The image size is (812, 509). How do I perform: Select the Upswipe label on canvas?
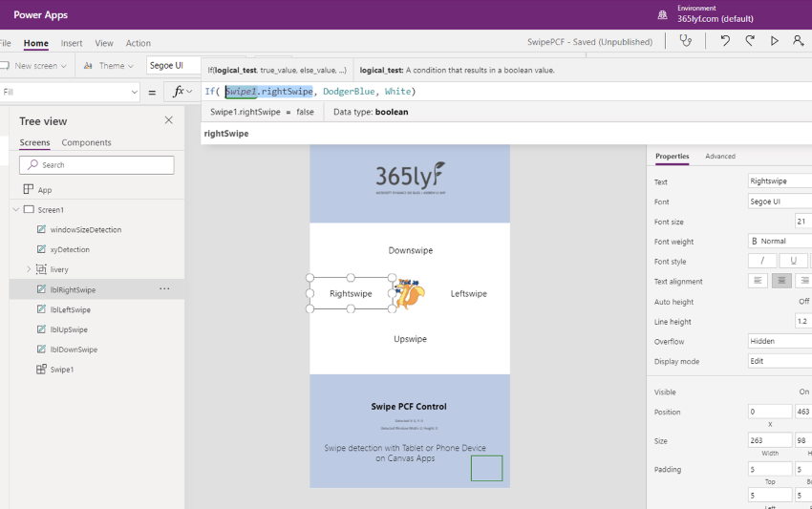[410, 339]
